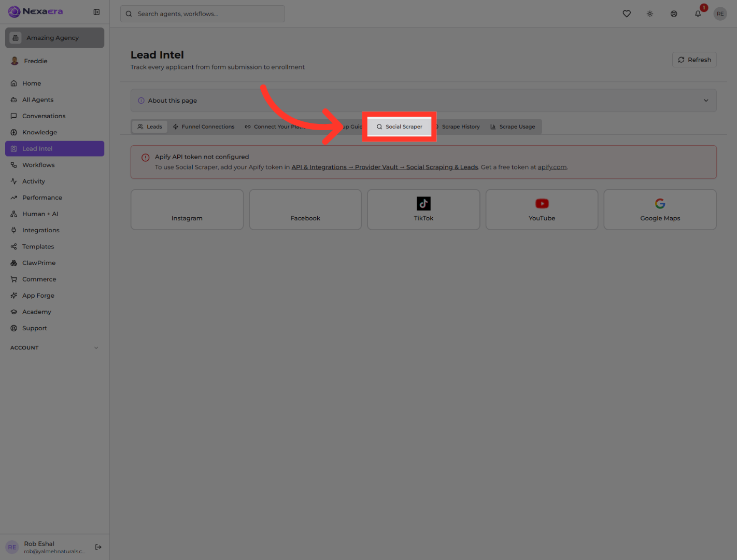This screenshot has height=560, width=737.
Task: Switch to Scrape Usage tab
Action: click(513, 127)
